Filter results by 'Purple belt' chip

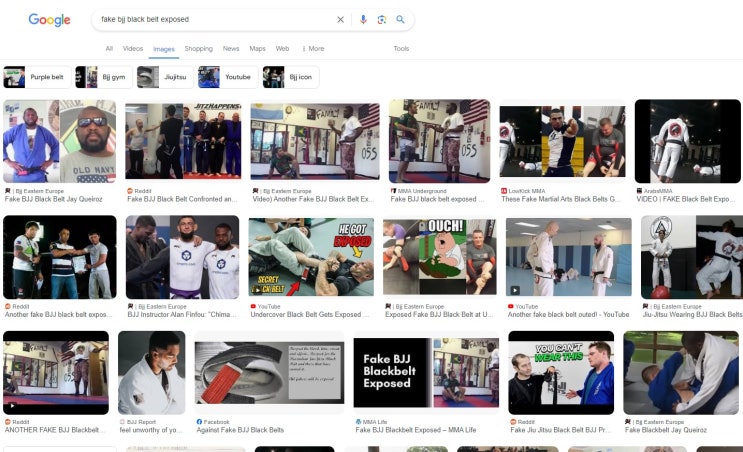coord(37,77)
